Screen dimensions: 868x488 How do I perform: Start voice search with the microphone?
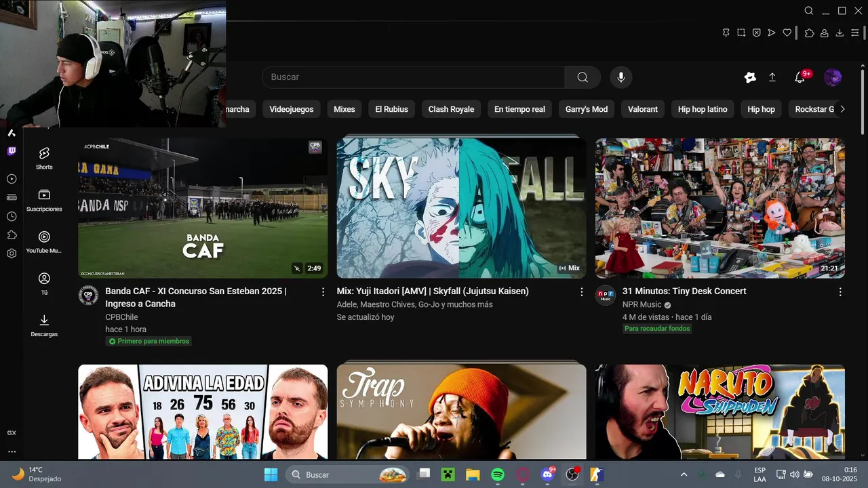[620, 77]
